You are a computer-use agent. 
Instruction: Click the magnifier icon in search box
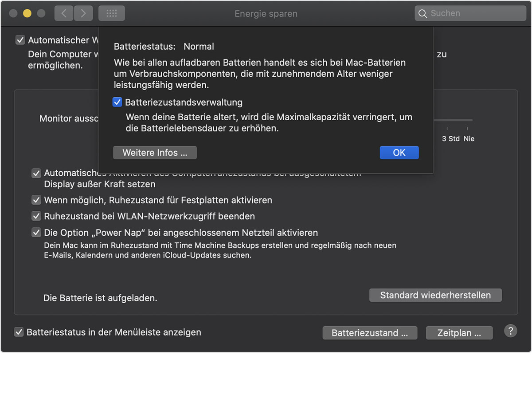423,13
